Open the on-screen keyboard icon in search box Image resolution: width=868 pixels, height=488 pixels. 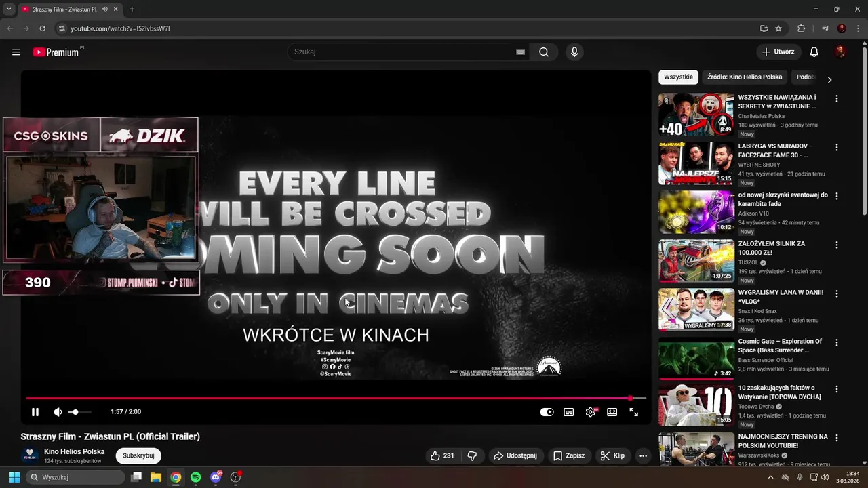(520, 52)
